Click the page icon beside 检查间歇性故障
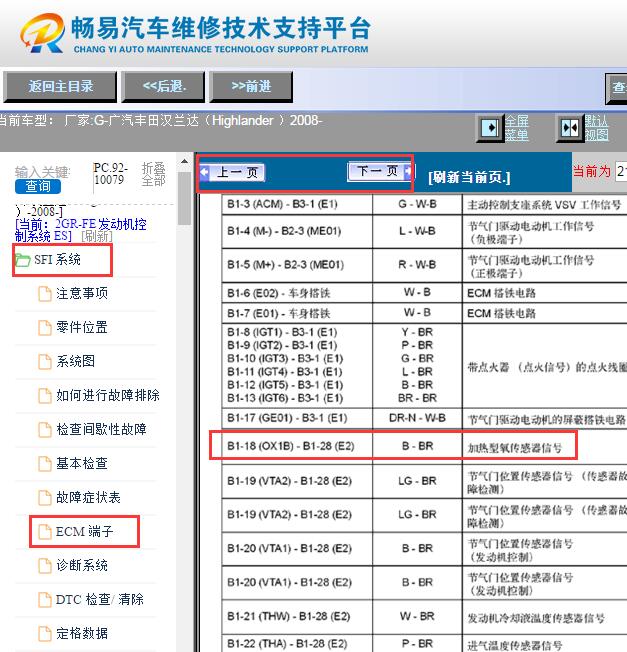627x652 pixels. [45, 430]
